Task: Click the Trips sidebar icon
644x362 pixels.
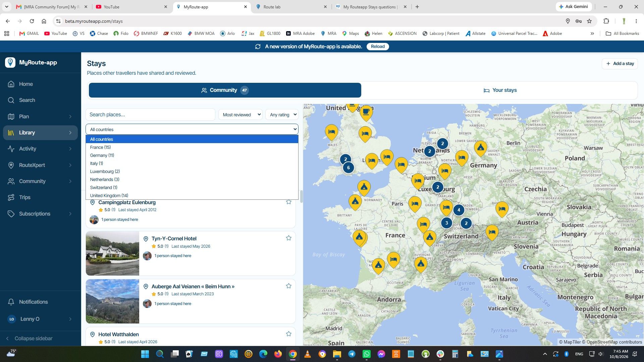Action: [x=11, y=197]
